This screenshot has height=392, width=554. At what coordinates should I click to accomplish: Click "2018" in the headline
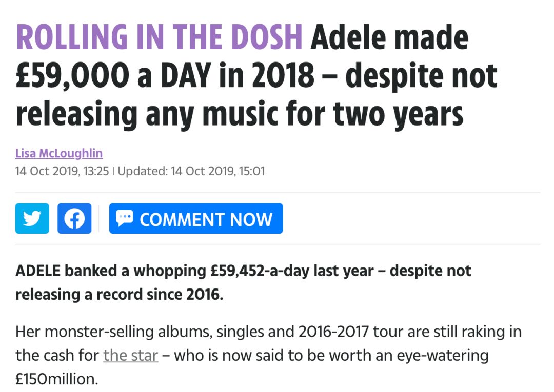pos(283,75)
